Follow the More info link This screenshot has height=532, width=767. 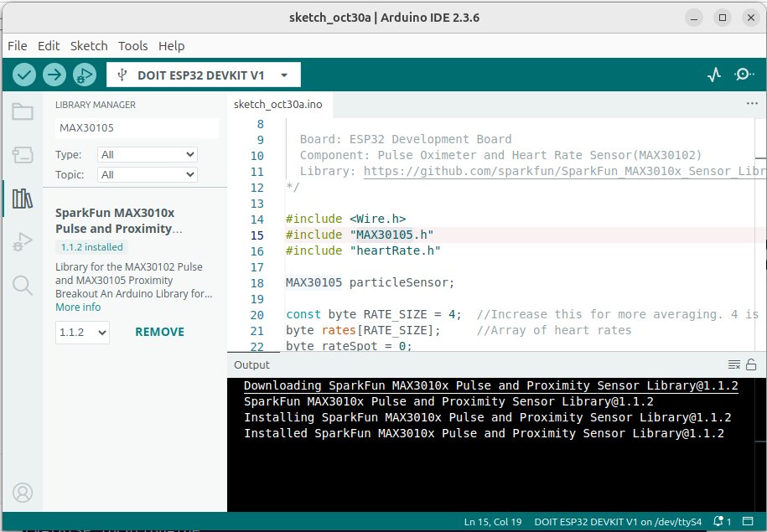click(78, 307)
